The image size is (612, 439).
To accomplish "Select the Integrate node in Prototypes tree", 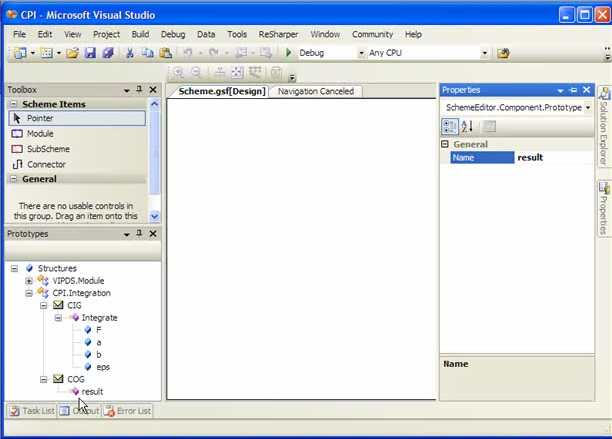I will (x=99, y=317).
